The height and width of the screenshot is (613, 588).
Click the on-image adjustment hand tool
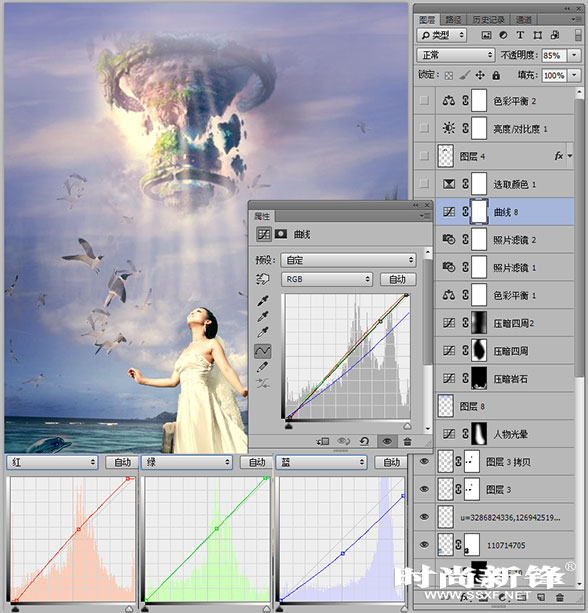pos(263,279)
